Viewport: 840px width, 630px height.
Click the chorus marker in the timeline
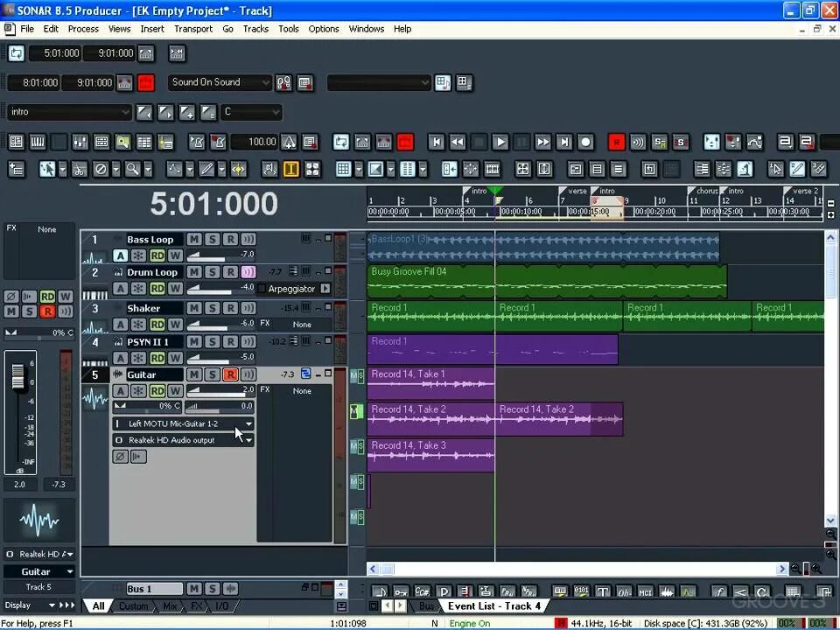tap(703, 191)
